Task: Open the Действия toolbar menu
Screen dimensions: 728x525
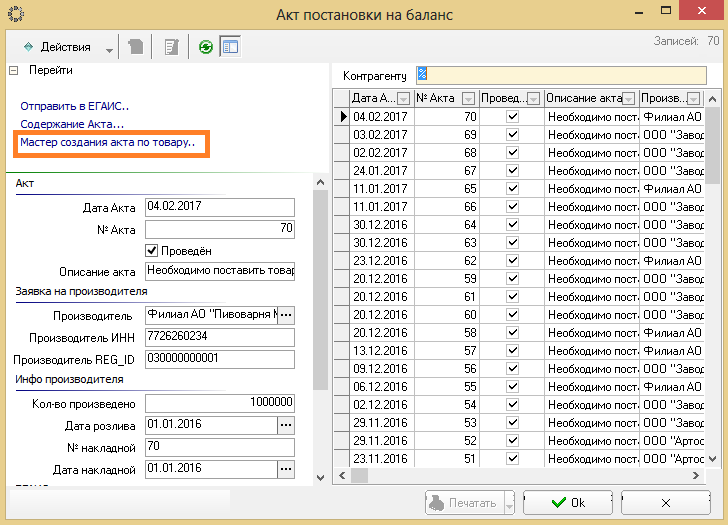Action: pyautogui.click(x=57, y=47)
